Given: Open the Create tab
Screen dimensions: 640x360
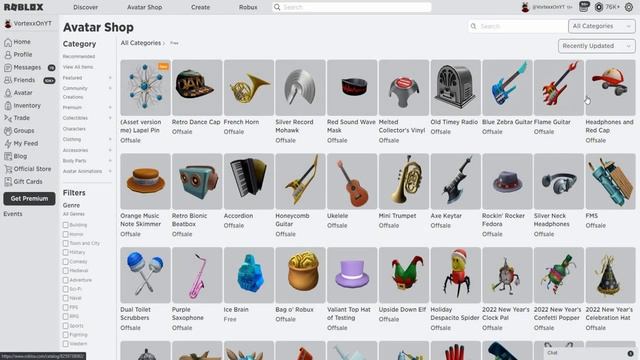Looking at the screenshot, I should (x=200, y=7).
